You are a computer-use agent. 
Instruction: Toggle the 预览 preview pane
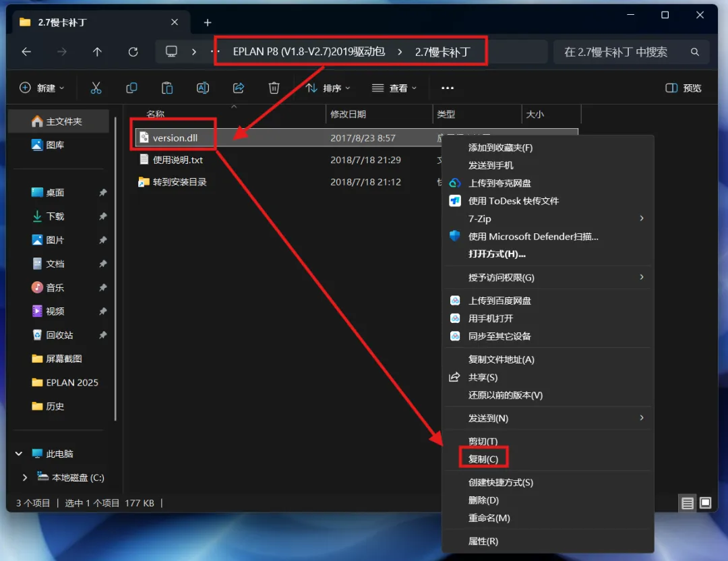pos(684,88)
